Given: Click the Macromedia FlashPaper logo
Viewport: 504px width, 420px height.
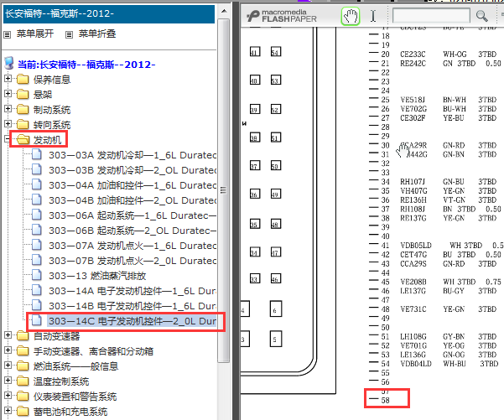Looking at the screenshot, I should point(282,16).
